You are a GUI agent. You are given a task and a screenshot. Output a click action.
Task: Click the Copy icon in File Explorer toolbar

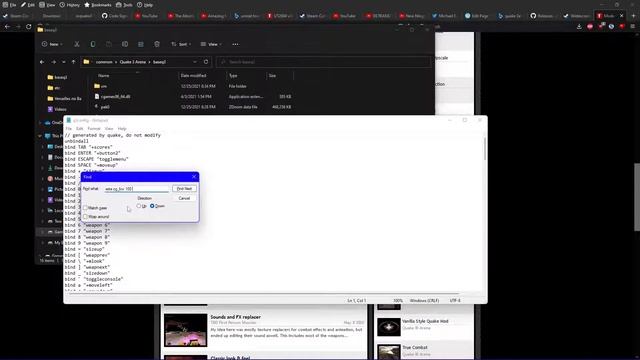point(93,44)
